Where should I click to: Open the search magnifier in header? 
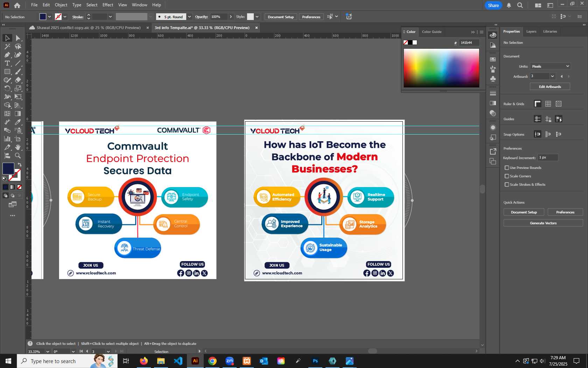tap(520, 5)
